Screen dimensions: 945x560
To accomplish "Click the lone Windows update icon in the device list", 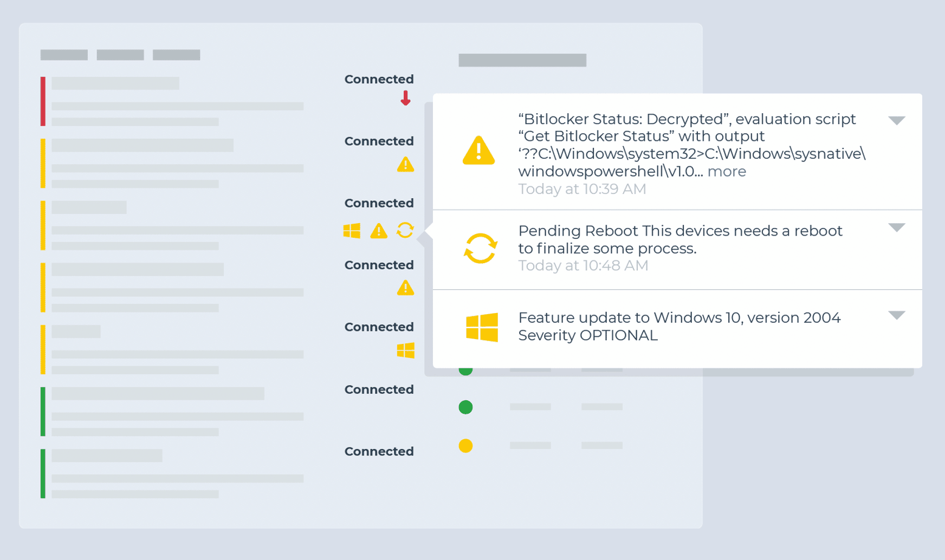I will (405, 350).
